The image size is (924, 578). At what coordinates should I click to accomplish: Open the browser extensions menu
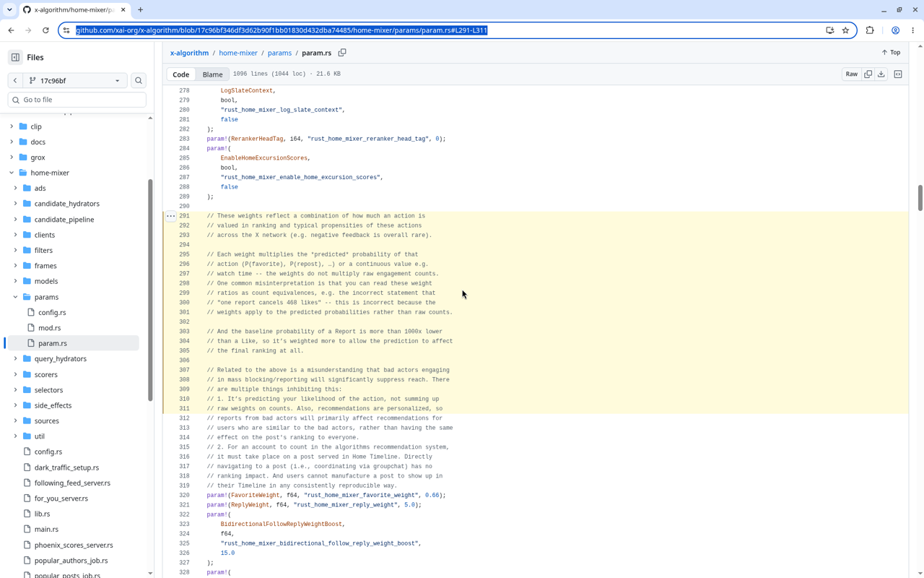pyautogui.click(x=870, y=30)
